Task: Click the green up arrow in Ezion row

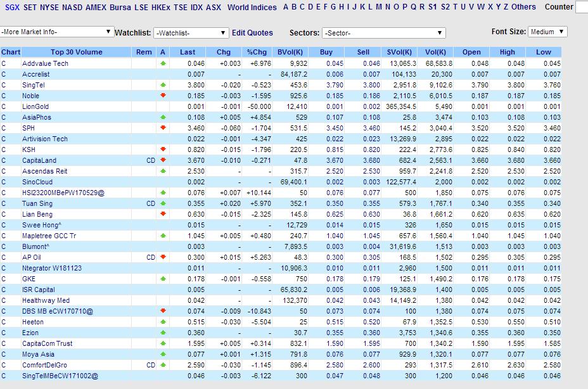Action: pos(163,333)
